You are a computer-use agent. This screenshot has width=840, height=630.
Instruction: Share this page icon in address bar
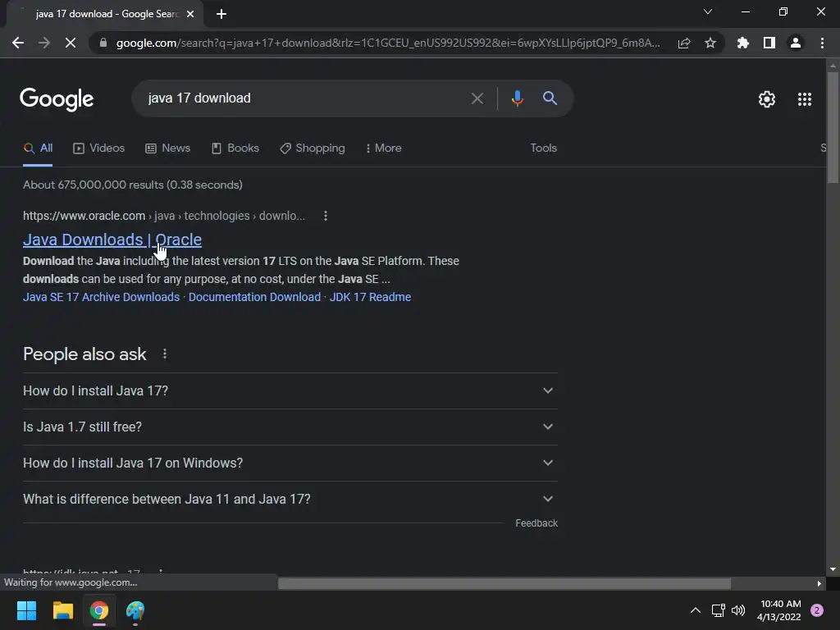(x=684, y=43)
